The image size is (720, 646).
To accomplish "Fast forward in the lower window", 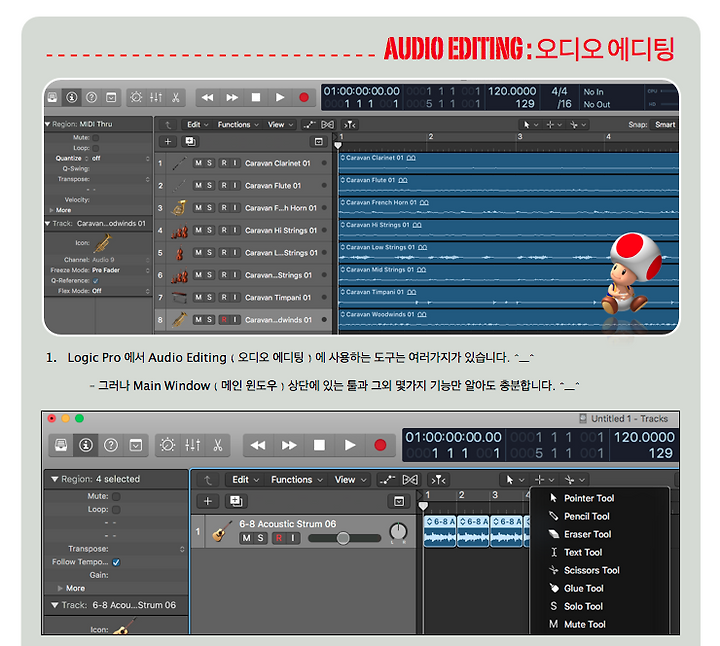I will coord(289,445).
